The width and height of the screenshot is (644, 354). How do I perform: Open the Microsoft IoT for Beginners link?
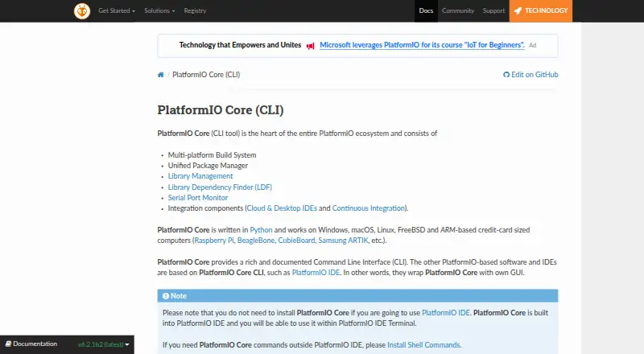[x=422, y=45]
